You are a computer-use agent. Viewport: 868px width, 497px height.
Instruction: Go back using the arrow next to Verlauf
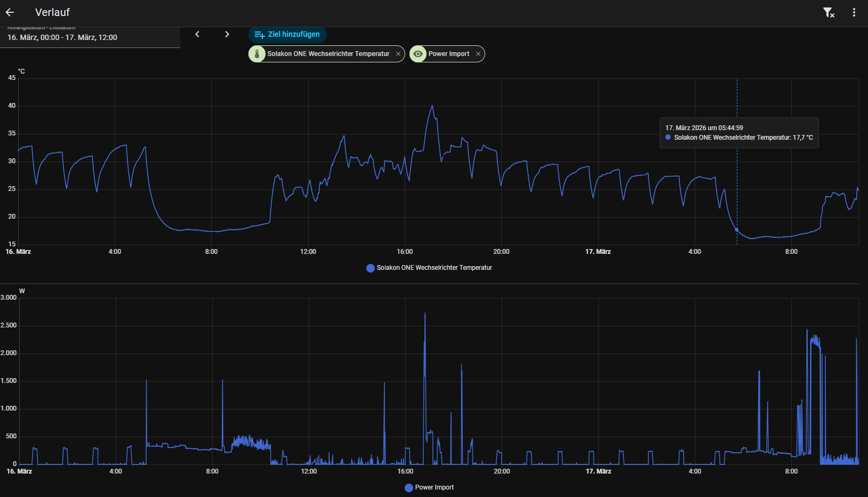tap(10, 12)
